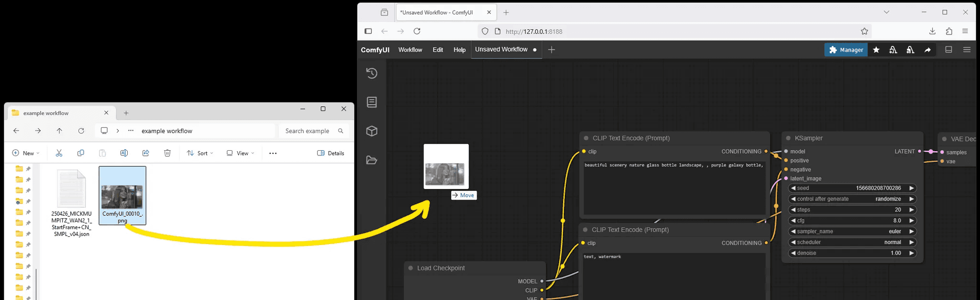Decrease the seed value with left arrow
The height and width of the screenshot is (300, 980).
793,188
